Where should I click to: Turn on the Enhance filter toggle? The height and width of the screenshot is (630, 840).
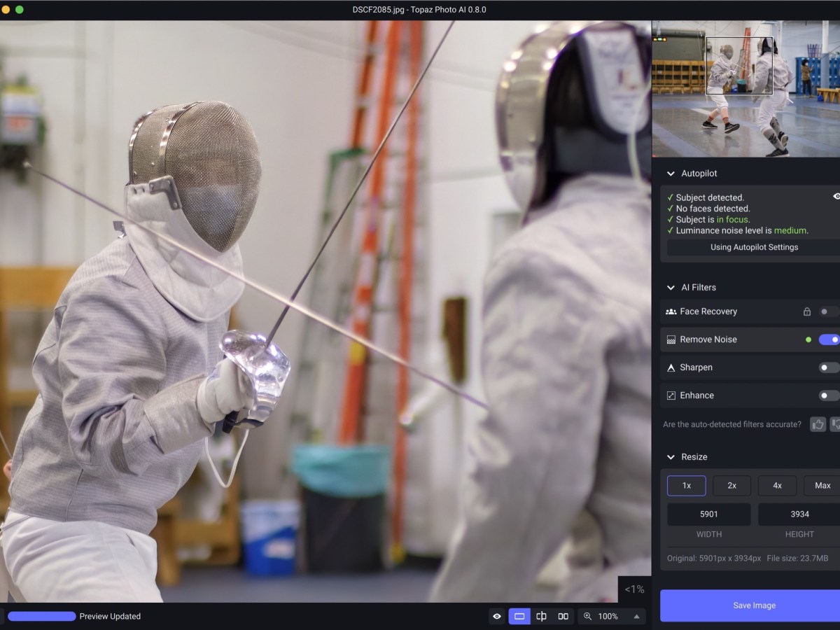(829, 395)
